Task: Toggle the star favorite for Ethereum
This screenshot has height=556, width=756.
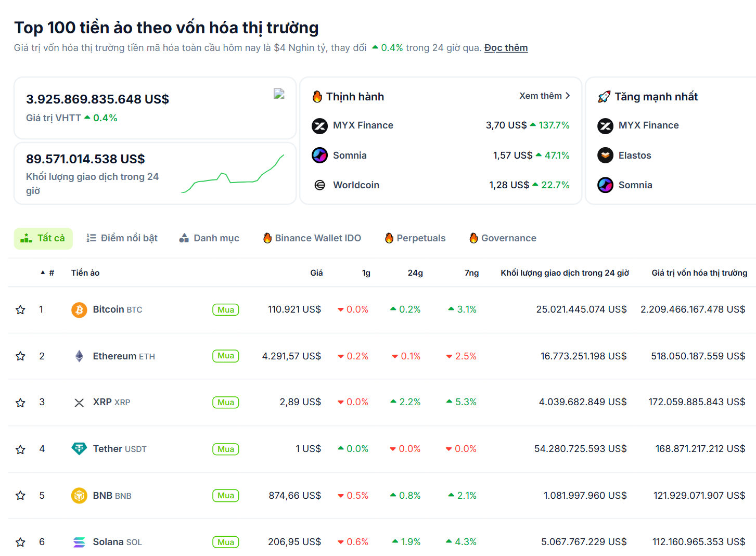Action: coord(20,356)
